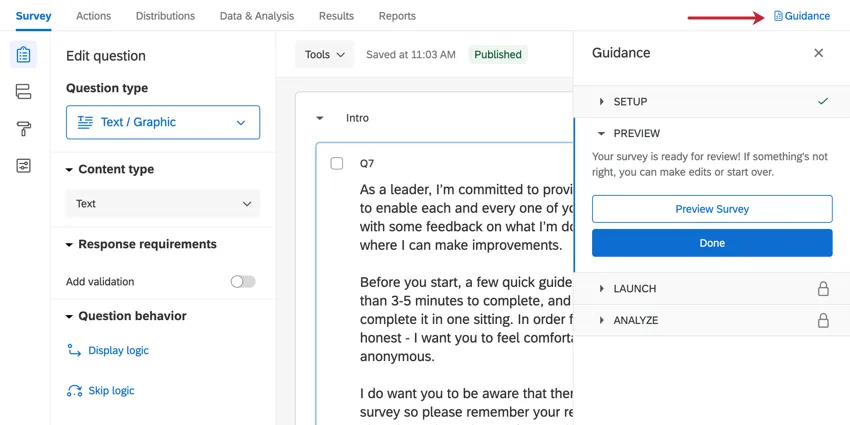Close the Guidance panel
Image resolution: width=850 pixels, height=425 pixels.
click(x=819, y=53)
